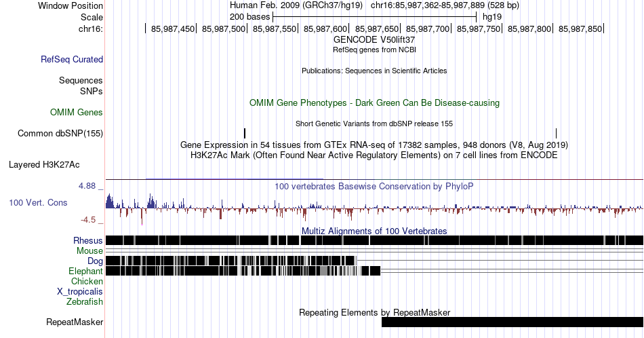Click the Layered H3K27Ac track label
The width and height of the screenshot is (644, 338).
tap(44, 164)
